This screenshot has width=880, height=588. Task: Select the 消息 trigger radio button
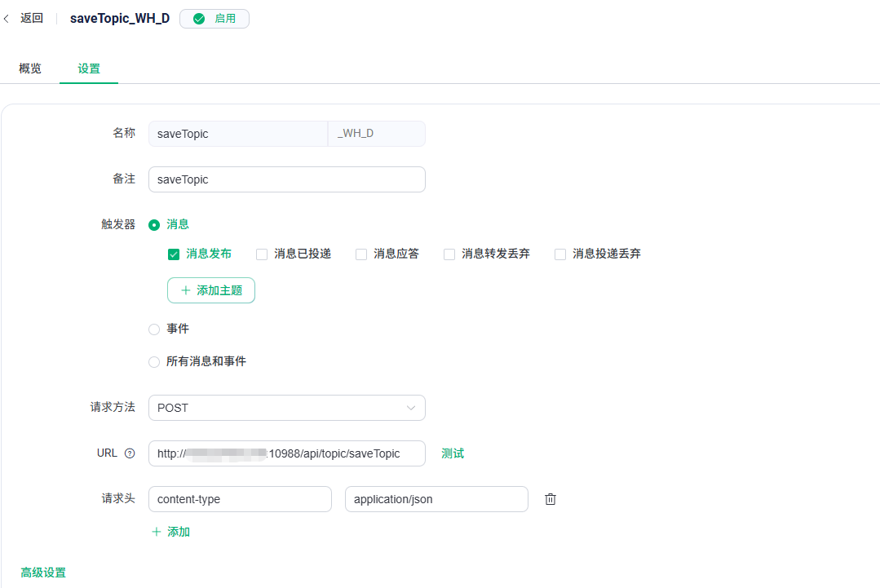click(154, 225)
